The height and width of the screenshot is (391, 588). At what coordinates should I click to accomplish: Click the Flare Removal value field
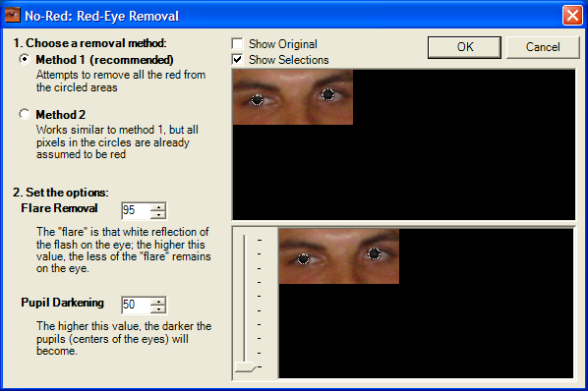136,210
